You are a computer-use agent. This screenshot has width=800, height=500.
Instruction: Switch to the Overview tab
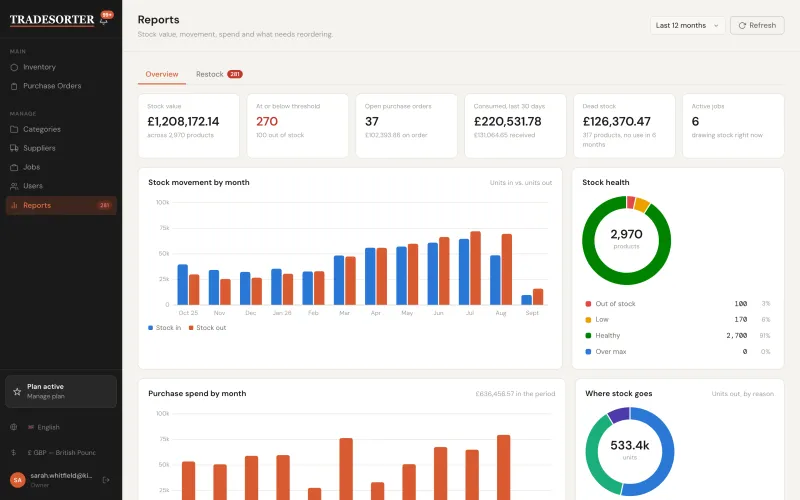162,74
